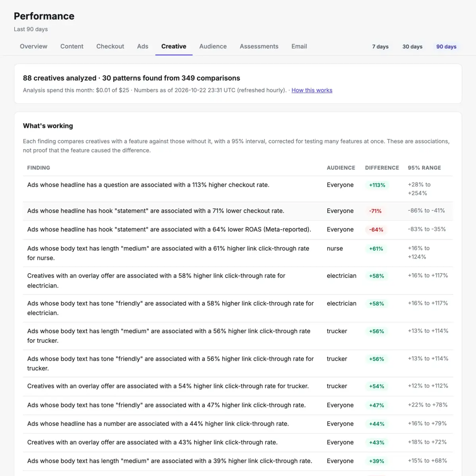Open the Email tab
Screen dimensions: 476x476
(299, 46)
